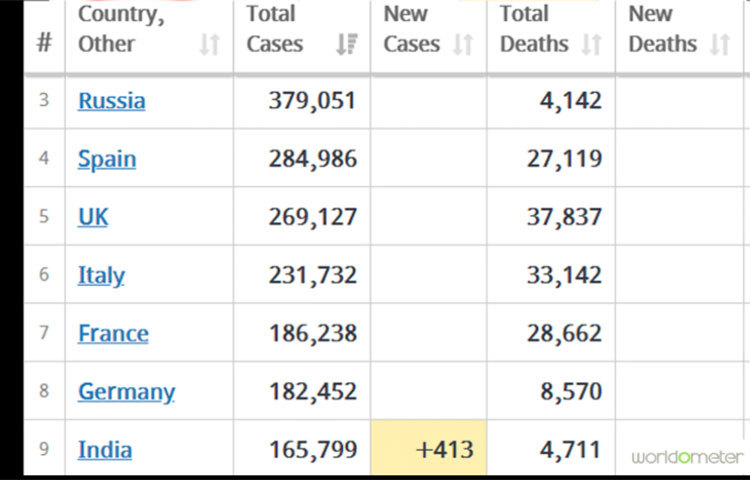Click the Total Cases sort arrow icon
The height and width of the screenshot is (480, 750).
click(x=347, y=44)
